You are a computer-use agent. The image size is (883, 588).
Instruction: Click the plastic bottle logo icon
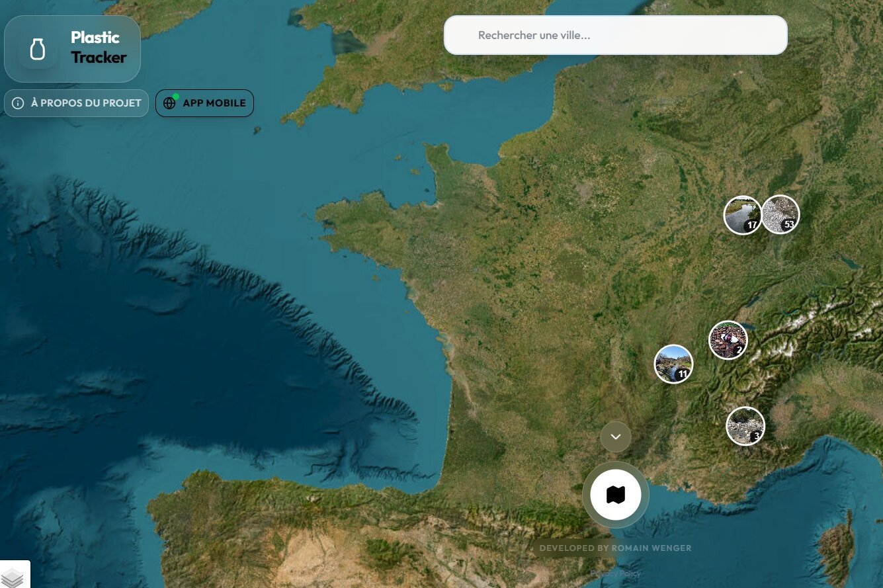click(38, 49)
